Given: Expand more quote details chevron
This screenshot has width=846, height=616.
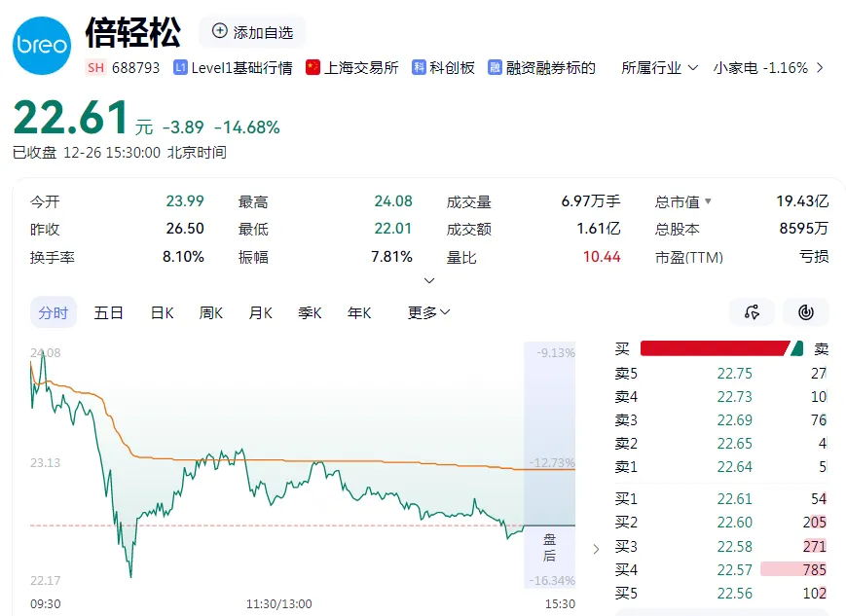Looking at the screenshot, I should click(429, 280).
